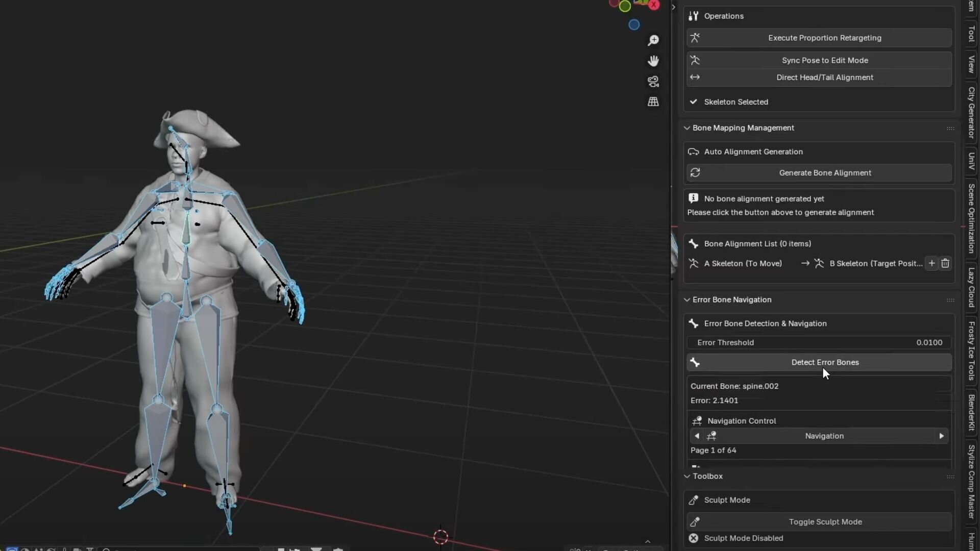Go to the next error bone with right arrow
Image resolution: width=980 pixels, height=551 pixels.
(942, 436)
